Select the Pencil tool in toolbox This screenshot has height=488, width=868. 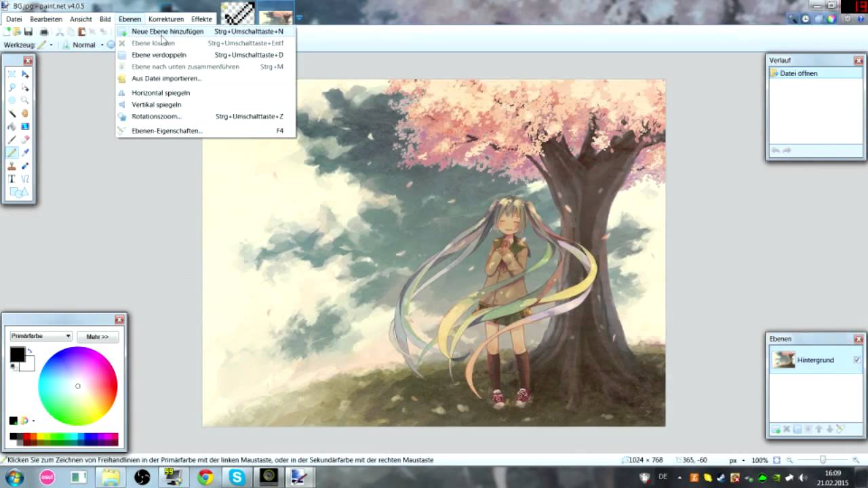(x=12, y=152)
